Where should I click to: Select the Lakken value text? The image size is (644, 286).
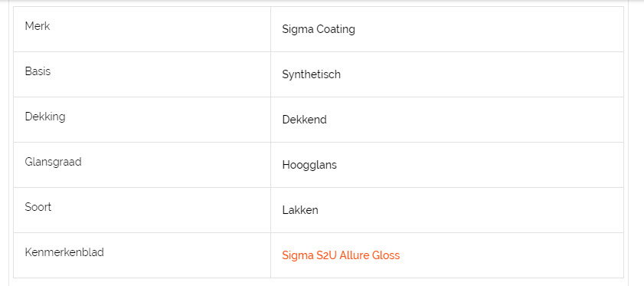tap(300, 210)
